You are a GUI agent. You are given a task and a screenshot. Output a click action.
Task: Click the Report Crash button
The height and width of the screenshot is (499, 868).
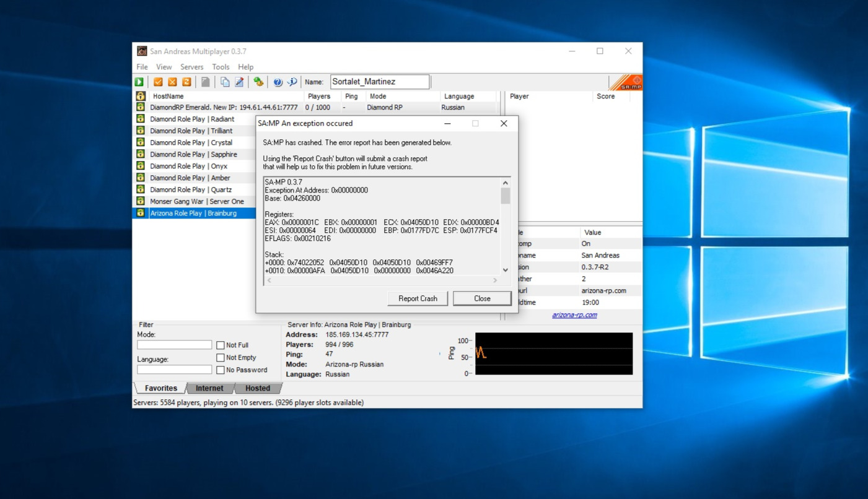[418, 298]
